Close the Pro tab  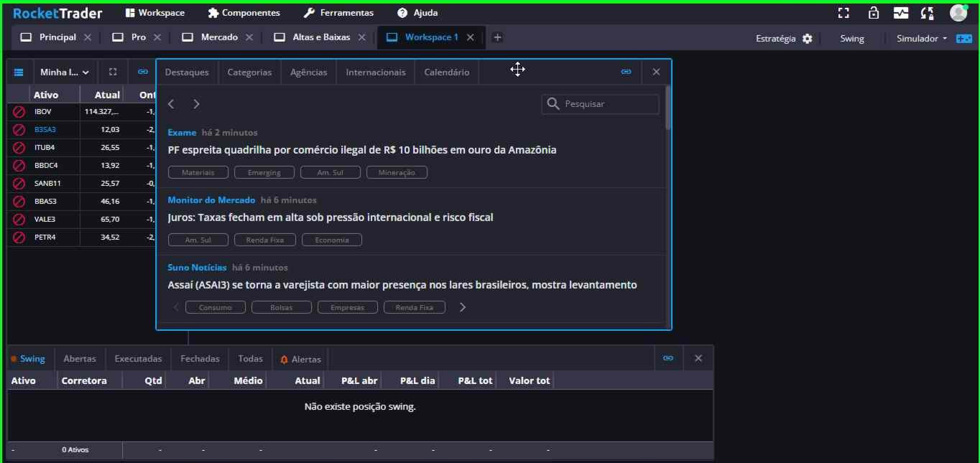pos(157,37)
